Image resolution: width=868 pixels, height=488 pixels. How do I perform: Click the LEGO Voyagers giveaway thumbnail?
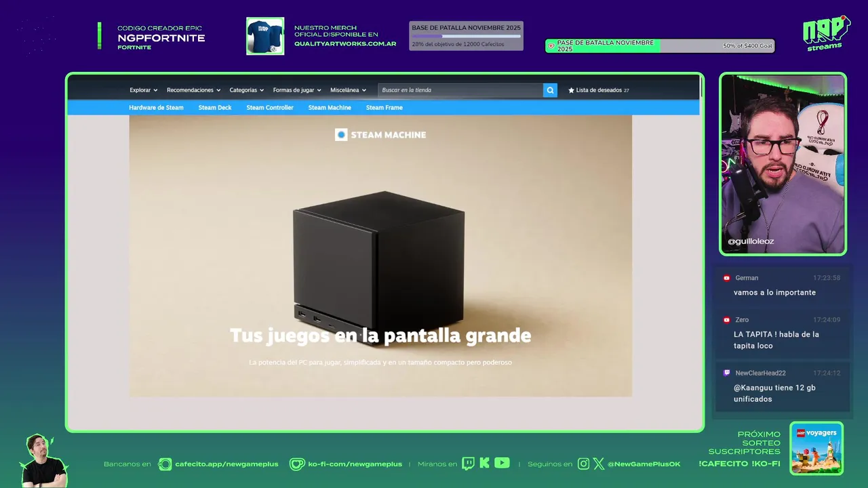click(816, 448)
